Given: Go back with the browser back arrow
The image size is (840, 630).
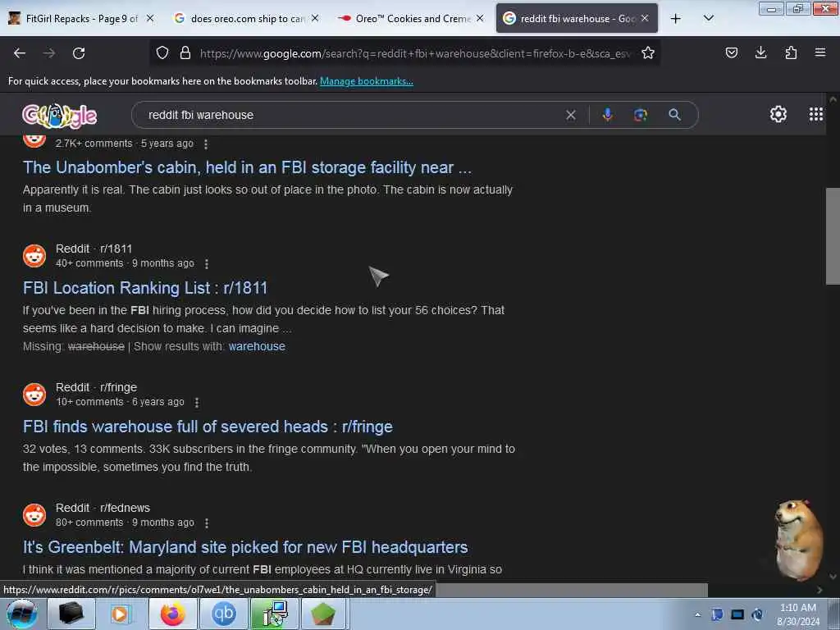Looking at the screenshot, I should pos(20,53).
